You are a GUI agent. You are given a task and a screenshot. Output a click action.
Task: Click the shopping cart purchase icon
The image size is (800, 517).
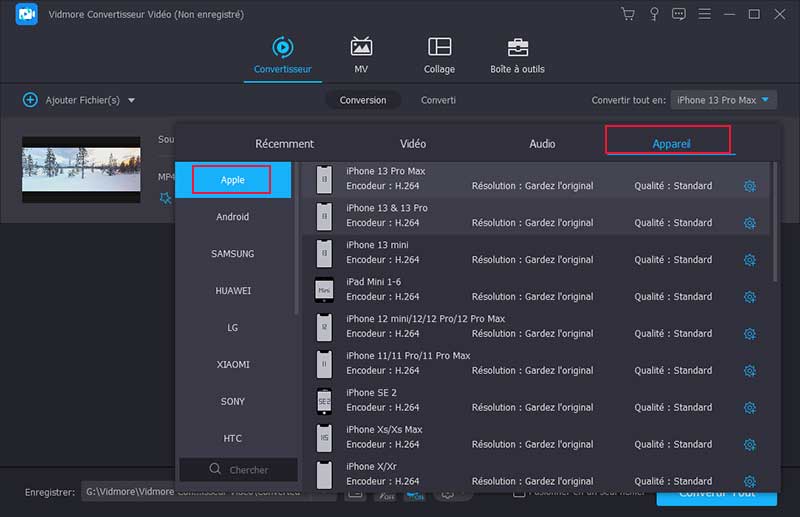point(628,14)
